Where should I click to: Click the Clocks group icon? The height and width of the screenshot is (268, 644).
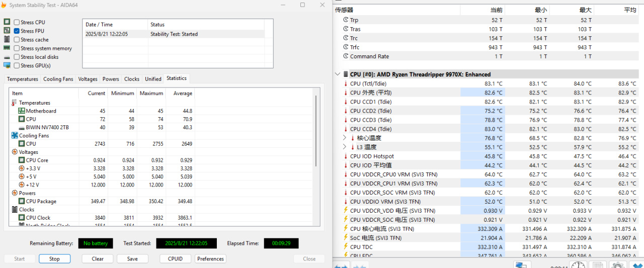(x=15, y=209)
